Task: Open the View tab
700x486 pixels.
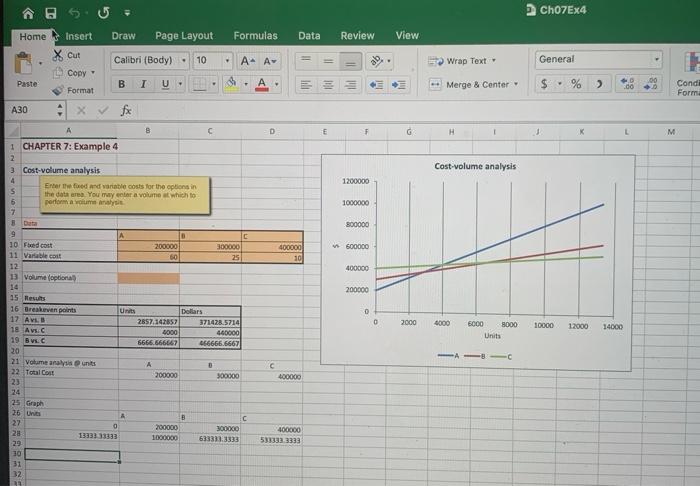Action: point(407,35)
